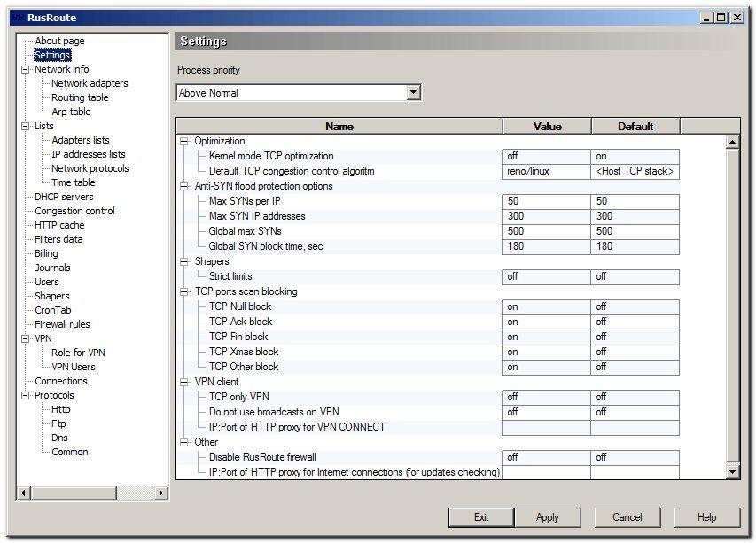The width and height of the screenshot is (756, 543).
Task: Open Dns protocol page
Action: click(x=59, y=438)
